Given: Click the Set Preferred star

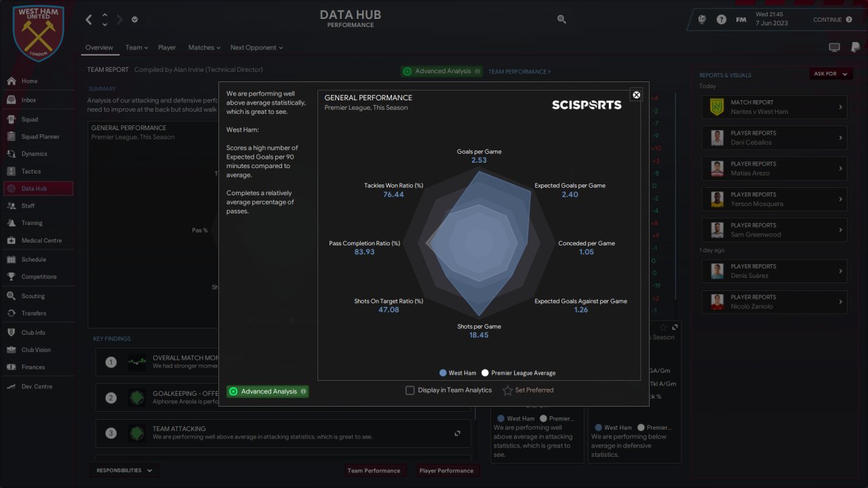Looking at the screenshot, I should [507, 390].
